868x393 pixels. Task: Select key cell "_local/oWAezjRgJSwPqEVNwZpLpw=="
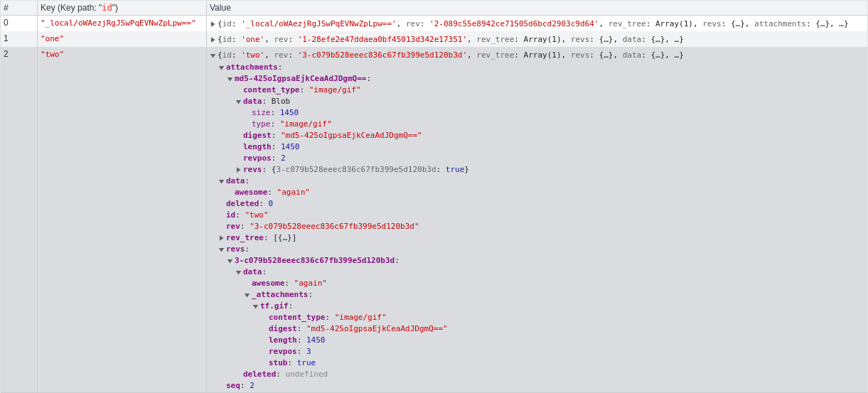(x=122, y=23)
